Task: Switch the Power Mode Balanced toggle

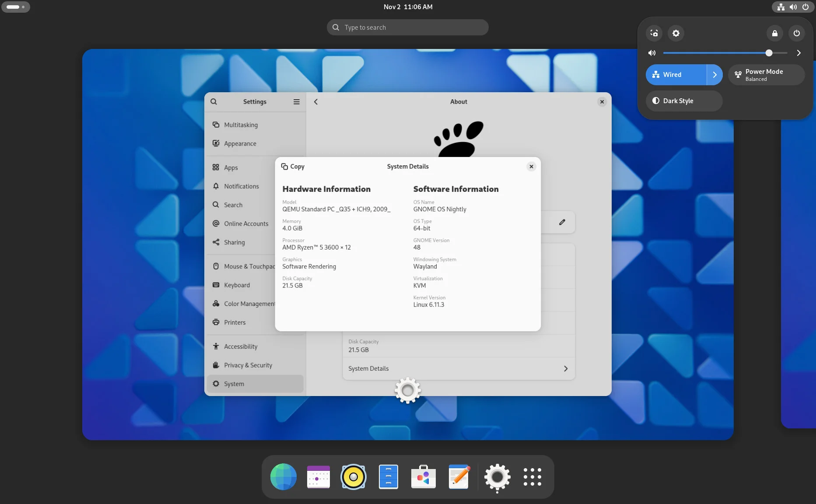Action: coord(766,75)
